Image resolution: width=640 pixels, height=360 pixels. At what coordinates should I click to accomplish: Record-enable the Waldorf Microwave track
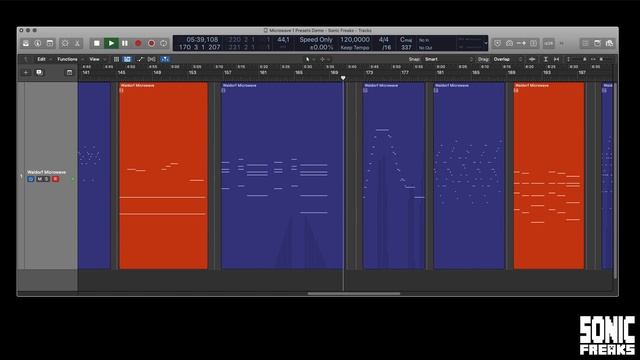click(x=56, y=179)
